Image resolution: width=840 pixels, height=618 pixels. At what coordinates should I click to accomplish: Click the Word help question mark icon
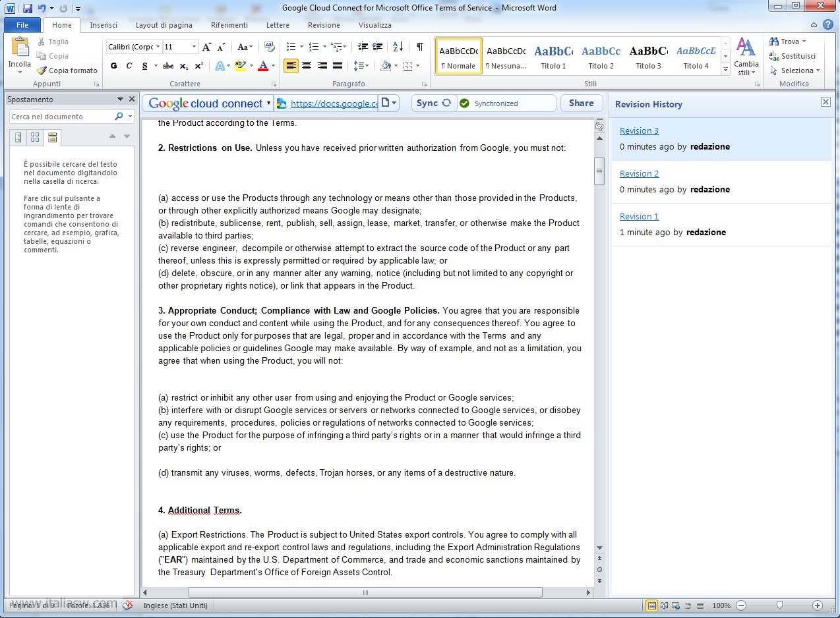[828, 25]
